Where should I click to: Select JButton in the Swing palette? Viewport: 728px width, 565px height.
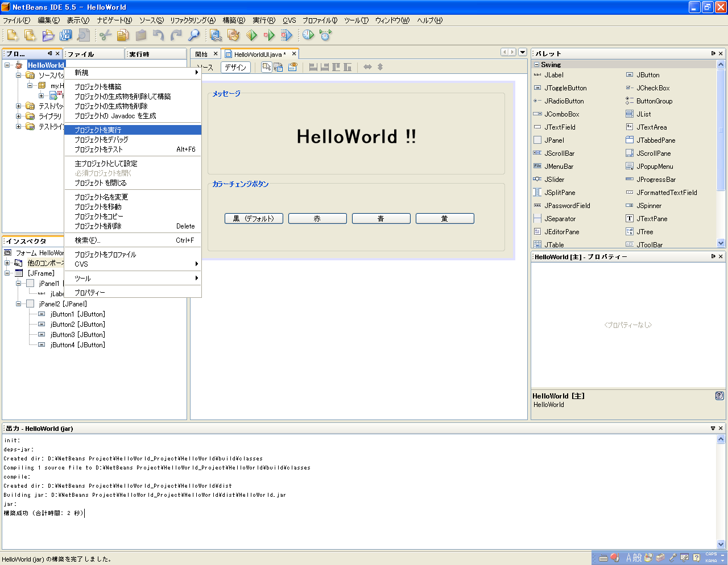pyautogui.click(x=648, y=75)
